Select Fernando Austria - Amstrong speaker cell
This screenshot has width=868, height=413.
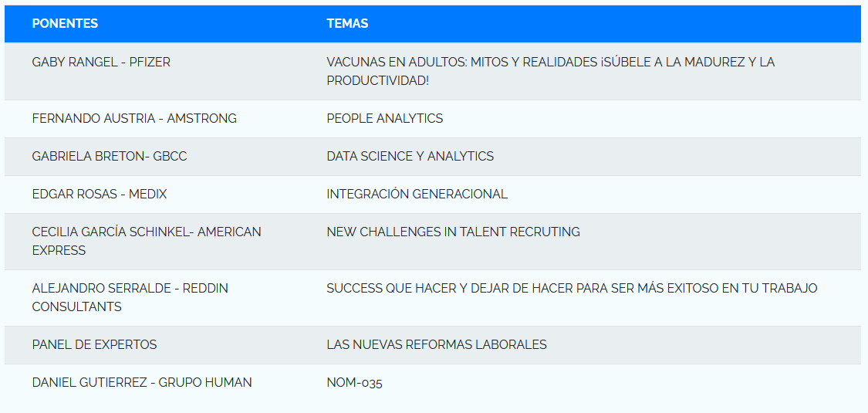134,118
